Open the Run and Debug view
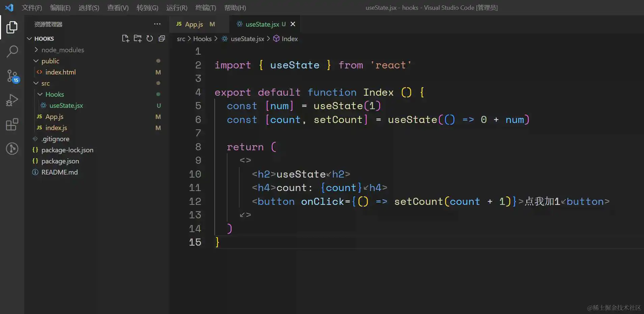The height and width of the screenshot is (314, 644). pos(12,100)
